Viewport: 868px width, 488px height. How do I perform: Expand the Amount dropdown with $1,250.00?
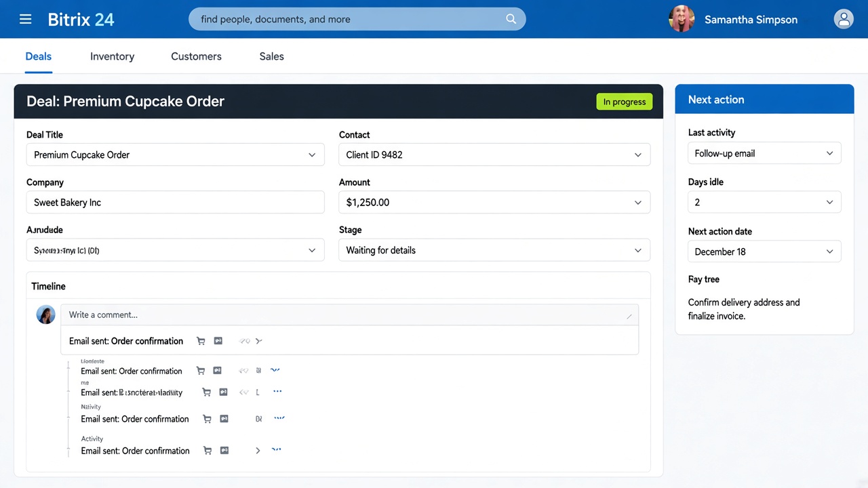pyautogui.click(x=494, y=202)
